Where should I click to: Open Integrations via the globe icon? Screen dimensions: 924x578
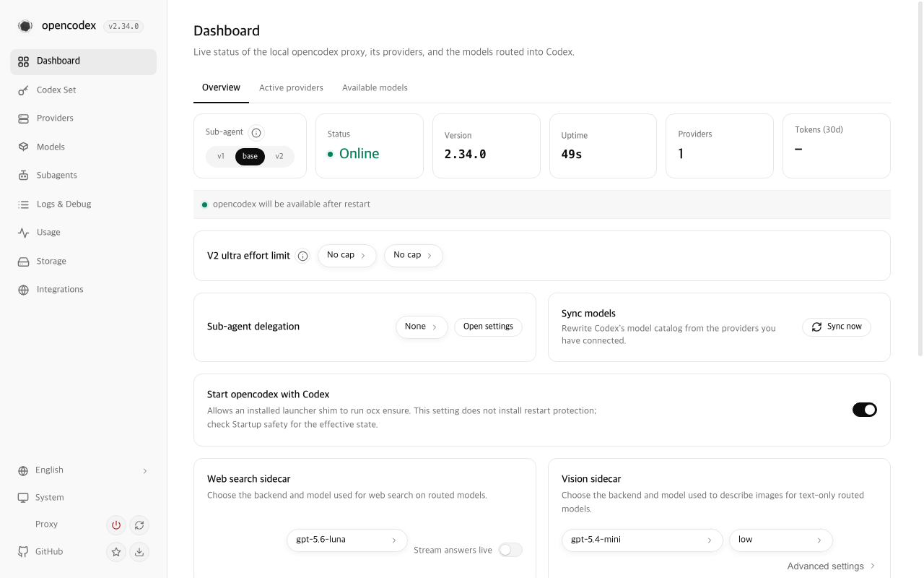point(23,290)
